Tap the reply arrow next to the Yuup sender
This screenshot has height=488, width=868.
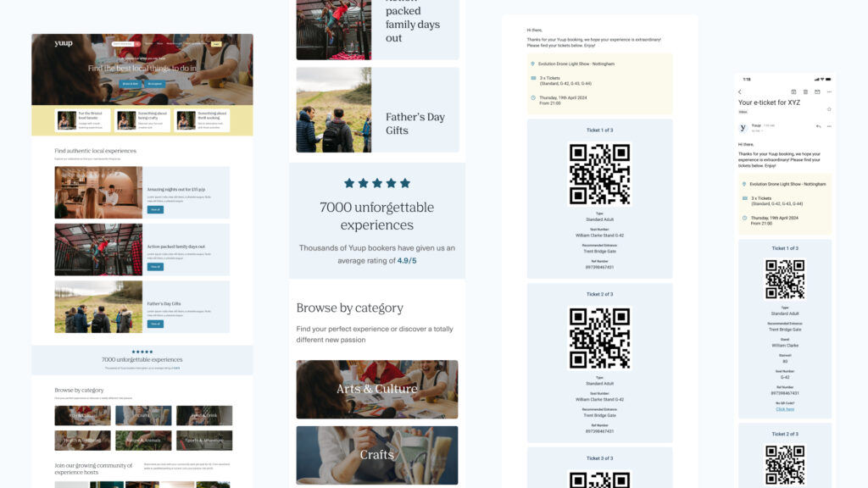click(x=818, y=126)
